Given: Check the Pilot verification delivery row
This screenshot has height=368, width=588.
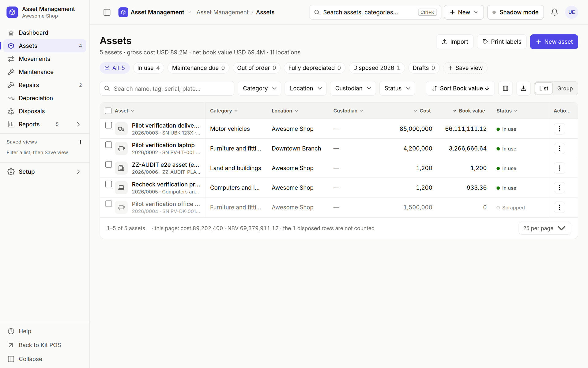Looking at the screenshot, I should [108, 125].
